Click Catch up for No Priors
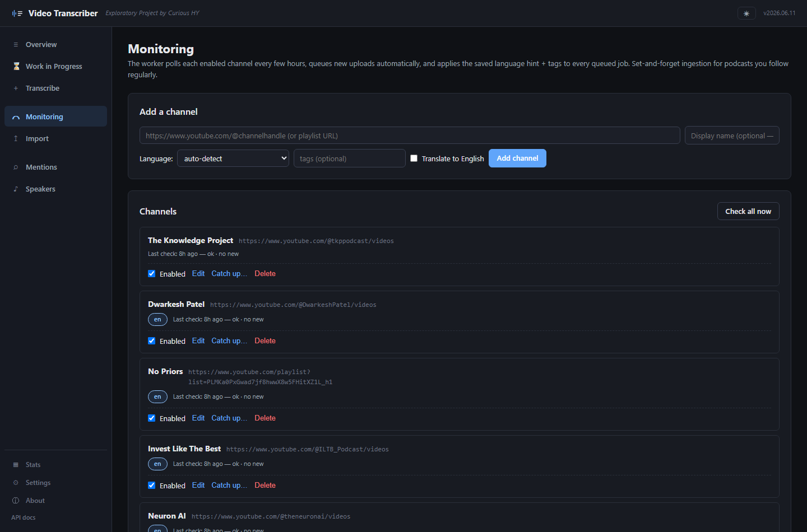The image size is (807, 532). coord(229,418)
